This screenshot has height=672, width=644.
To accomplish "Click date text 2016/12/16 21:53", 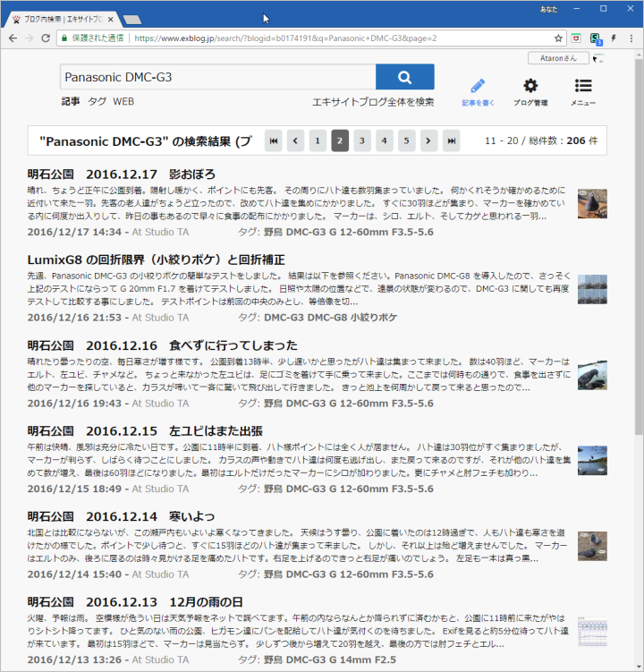I will (74, 318).
